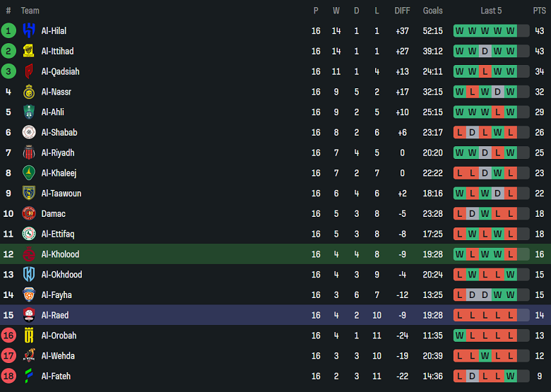
Task: Click Al-Raed's first red loss badge
Action: coord(460,315)
